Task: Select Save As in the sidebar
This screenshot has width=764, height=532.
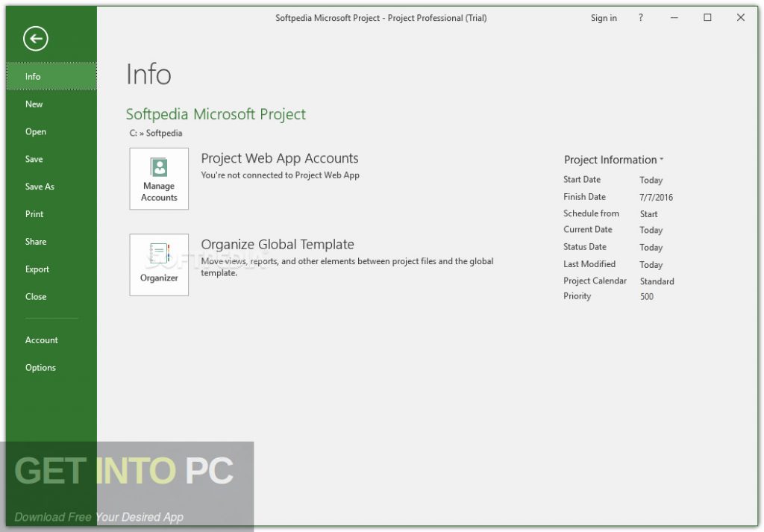Action: [x=51, y=187]
